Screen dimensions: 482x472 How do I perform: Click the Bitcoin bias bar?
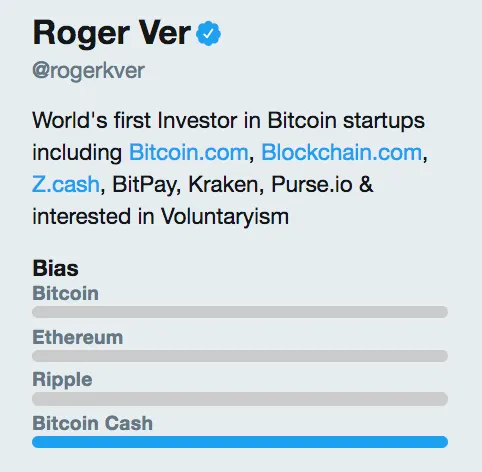point(240,312)
